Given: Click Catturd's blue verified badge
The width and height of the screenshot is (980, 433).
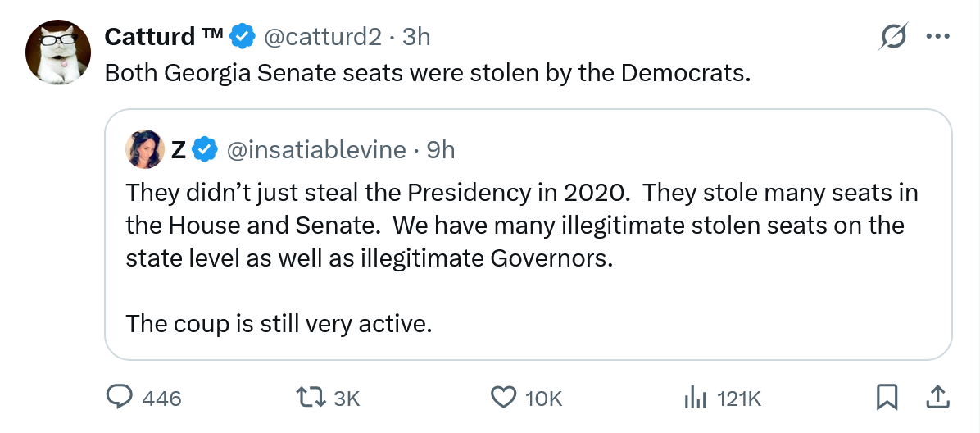Looking at the screenshot, I should [241, 37].
